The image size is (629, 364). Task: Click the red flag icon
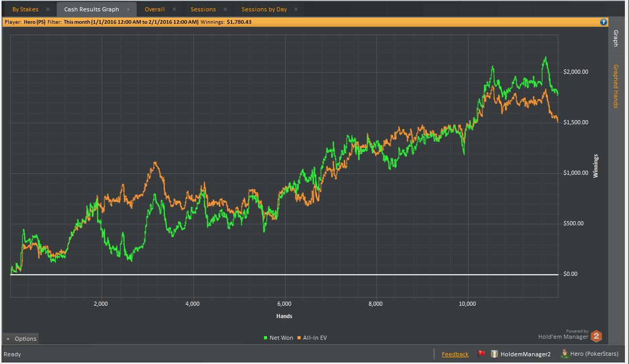pyautogui.click(x=482, y=354)
